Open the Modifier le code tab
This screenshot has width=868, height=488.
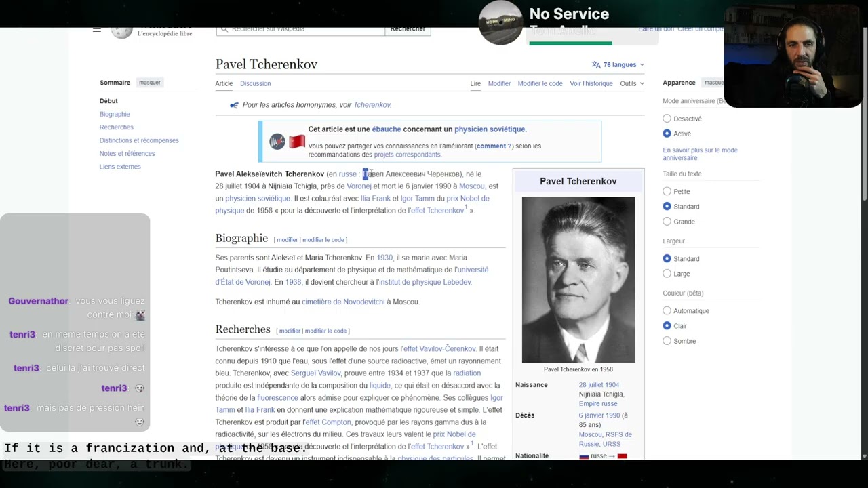(x=540, y=83)
